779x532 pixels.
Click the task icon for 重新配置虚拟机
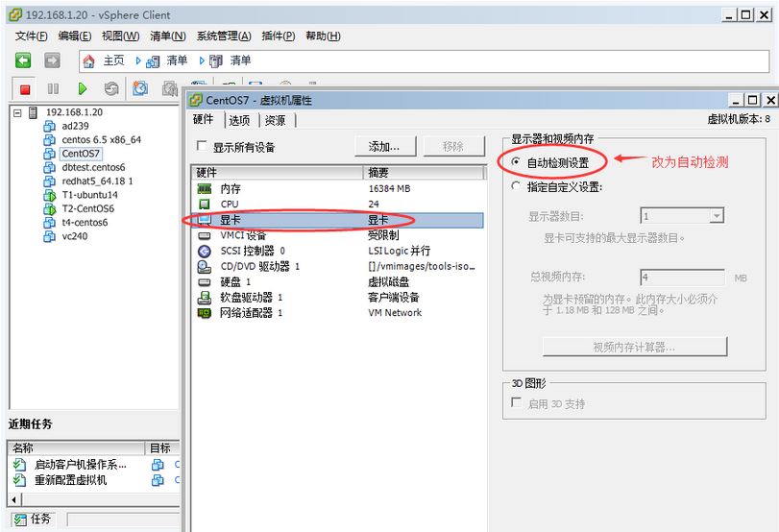(19, 480)
